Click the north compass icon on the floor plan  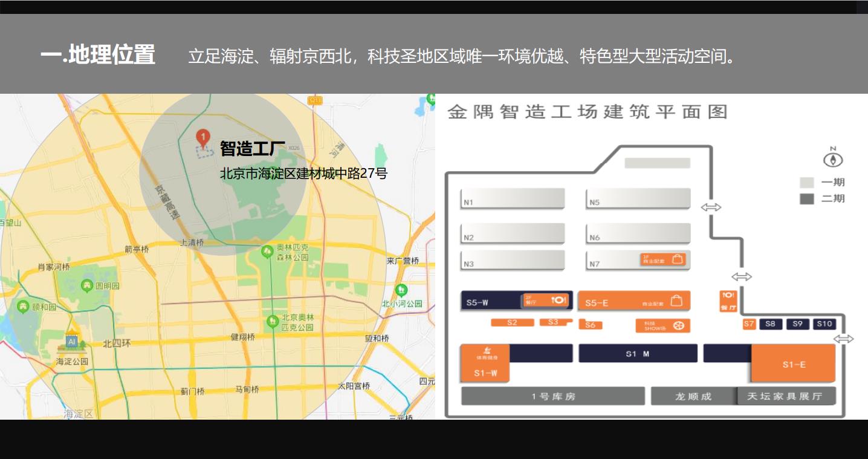tap(833, 159)
